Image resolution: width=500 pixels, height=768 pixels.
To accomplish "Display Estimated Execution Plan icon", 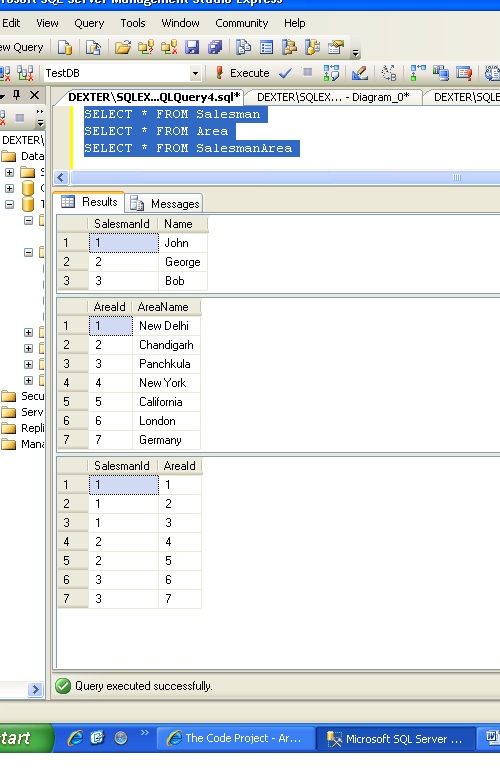I will pyautogui.click(x=332, y=73).
